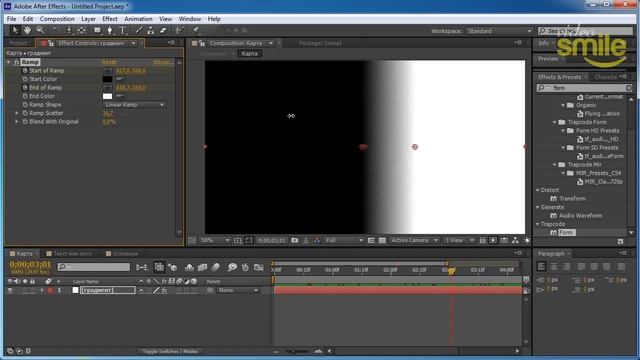Open the composition flowchart icon in viewer
The height and width of the screenshot is (360, 640).
(515, 240)
